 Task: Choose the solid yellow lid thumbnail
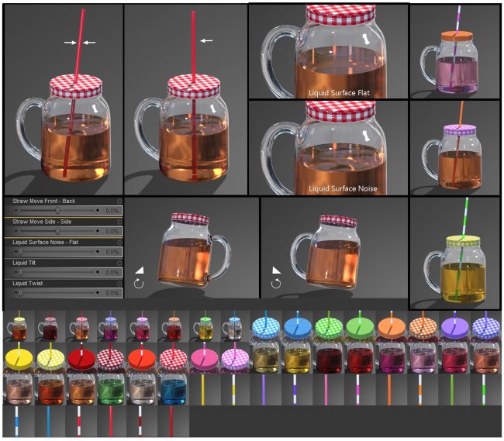click(x=18, y=359)
